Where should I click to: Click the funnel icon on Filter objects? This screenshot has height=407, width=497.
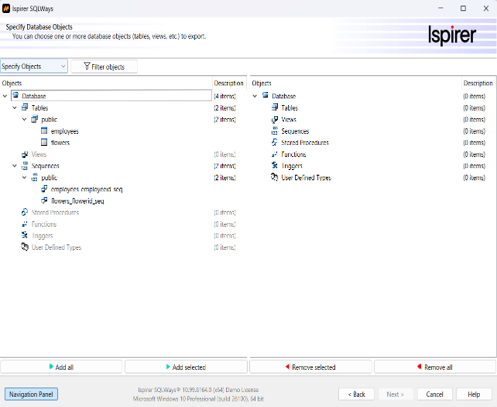87,66
